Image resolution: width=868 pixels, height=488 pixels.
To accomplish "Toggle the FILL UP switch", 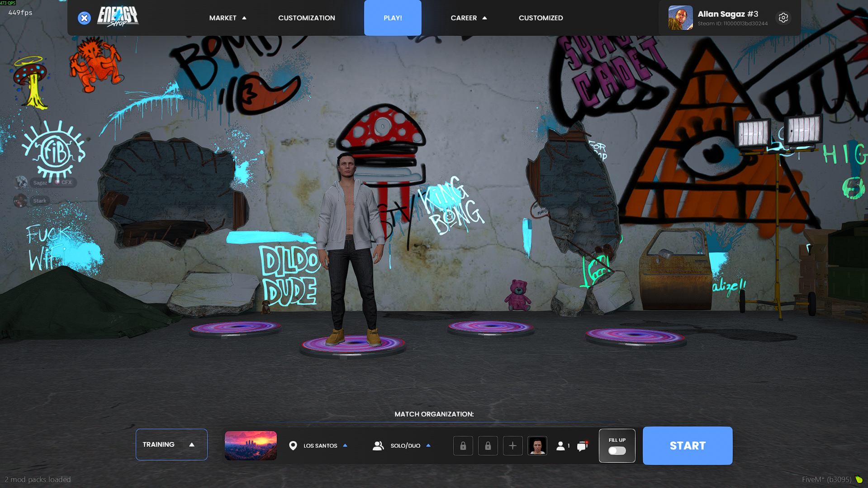I will pyautogui.click(x=617, y=451).
